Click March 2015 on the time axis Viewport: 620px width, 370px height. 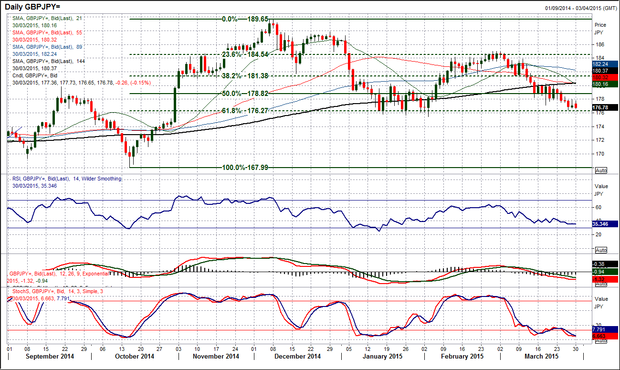(x=541, y=356)
